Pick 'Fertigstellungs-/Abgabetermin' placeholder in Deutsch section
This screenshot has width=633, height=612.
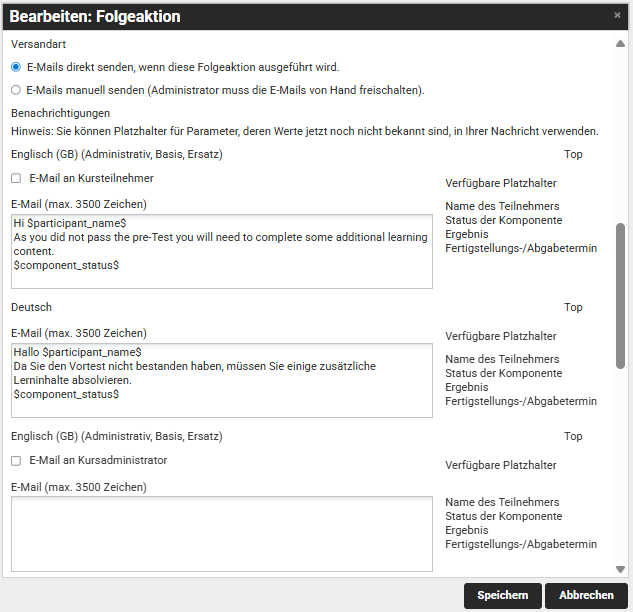point(520,401)
